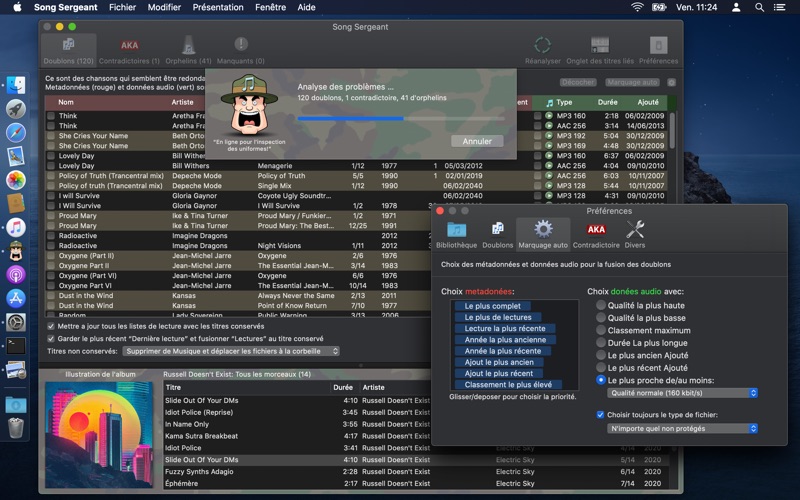Screen dimensions: 800x500
Task: Open System Preferences from the dock
Action: click(16, 322)
